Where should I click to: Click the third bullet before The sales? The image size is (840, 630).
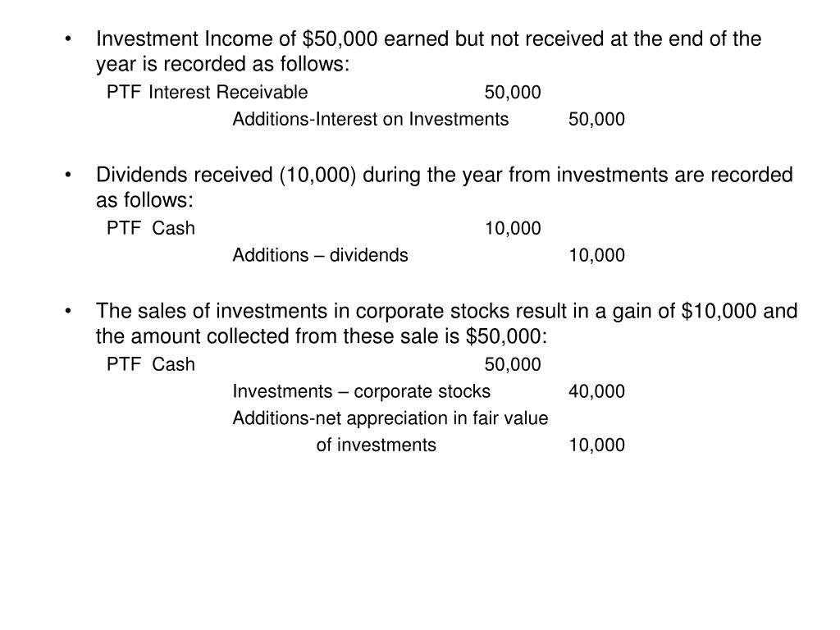[x=67, y=311]
